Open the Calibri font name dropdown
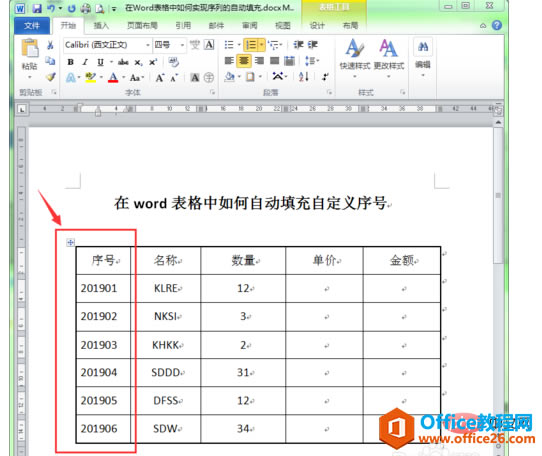The image size is (542, 456). (148, 45)
